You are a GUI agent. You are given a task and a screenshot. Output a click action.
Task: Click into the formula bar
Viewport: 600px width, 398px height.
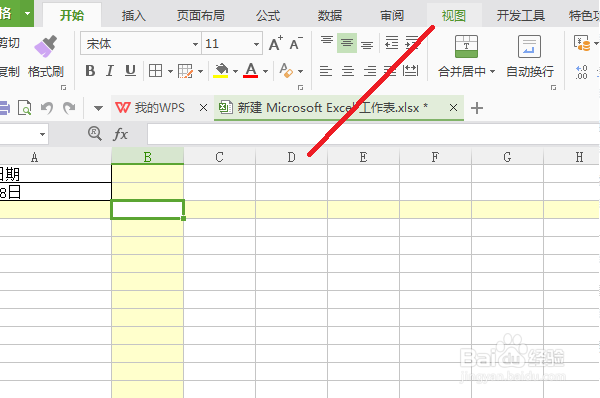pyautogui.click(x=373, y=134)
